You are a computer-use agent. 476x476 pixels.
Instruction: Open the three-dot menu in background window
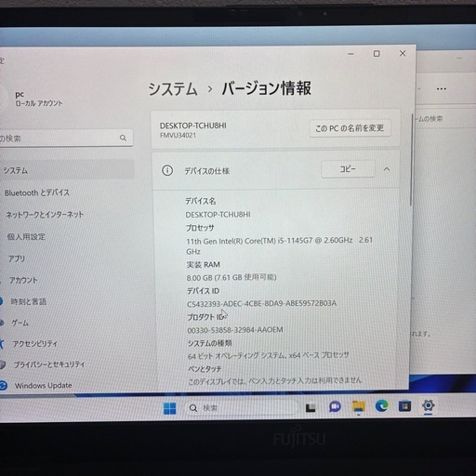coord(442,89)
